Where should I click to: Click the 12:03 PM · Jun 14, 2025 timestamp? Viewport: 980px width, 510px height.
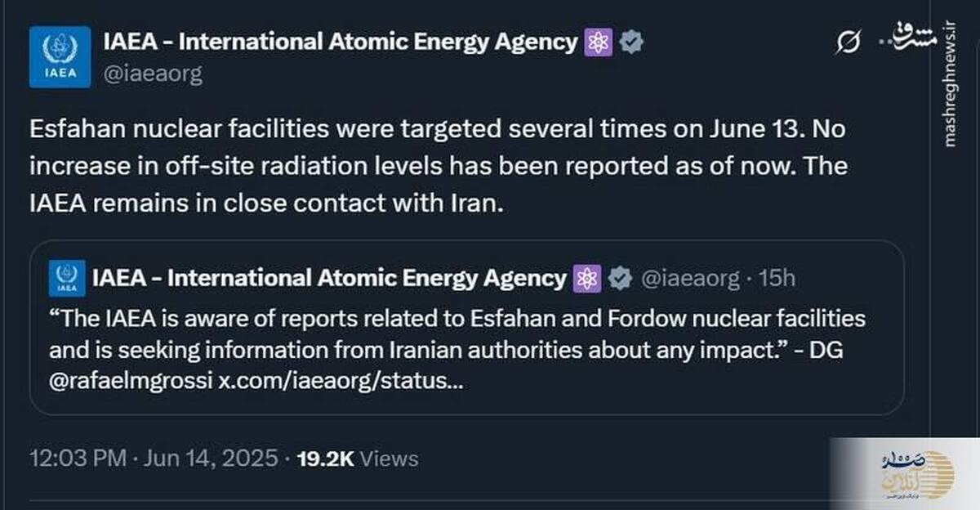pos(154,459)
